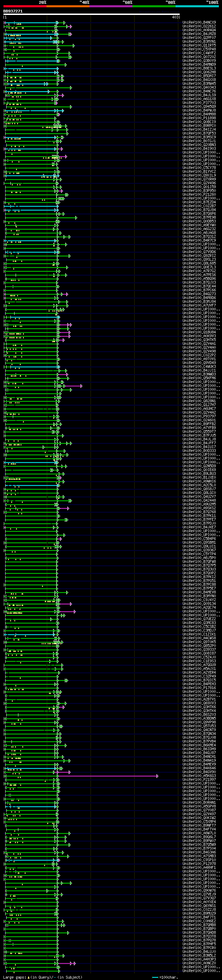
Task: Select UniRef100_A6UHC7 label
Action: coord(199,408)
